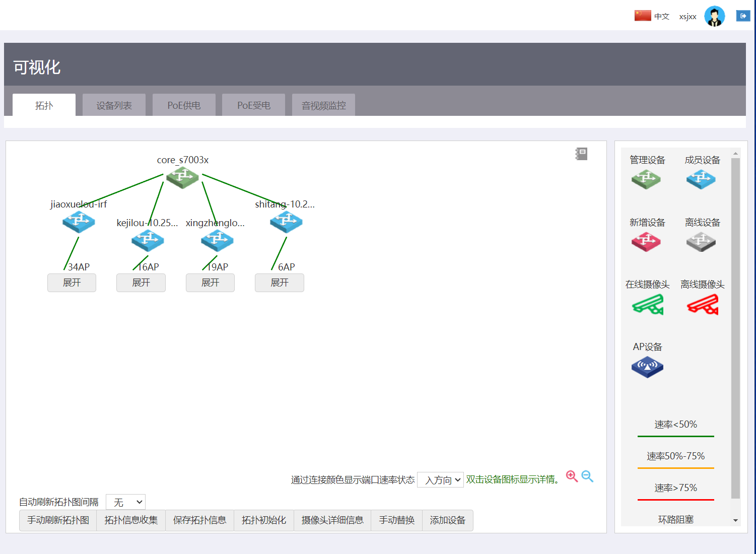Select the kejilou switch icon
This screenshot has height=554, width=756.
tap(148, 241)
